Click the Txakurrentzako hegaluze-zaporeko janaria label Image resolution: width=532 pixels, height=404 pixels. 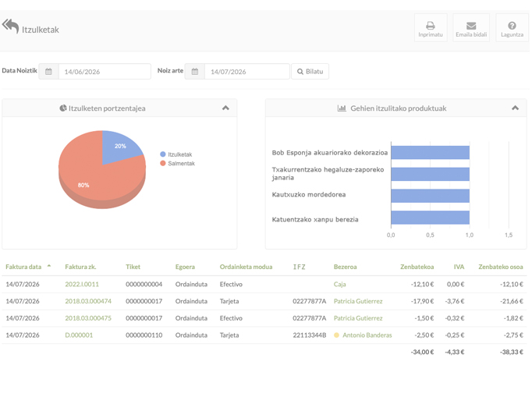[x=328, y=173]
